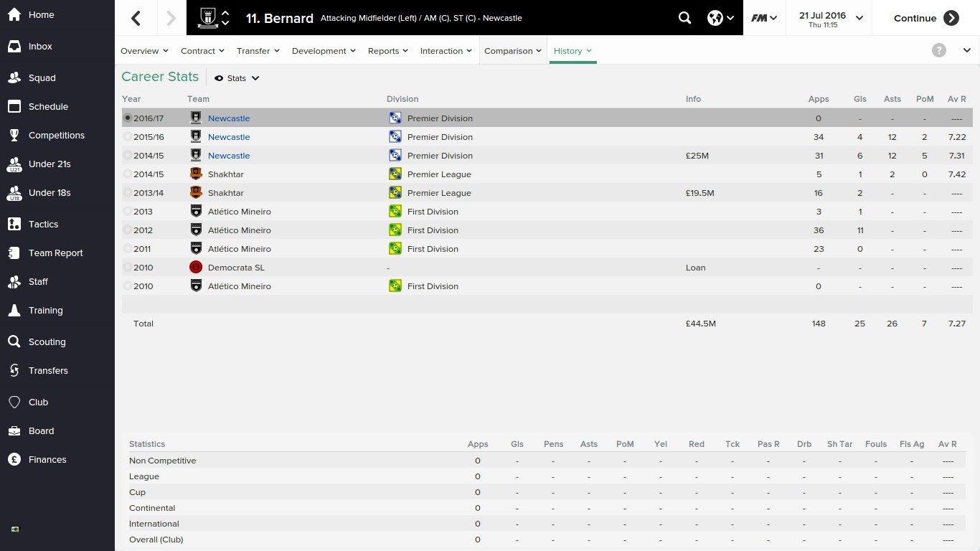Open the help question mark icon
Screen dimensions: 980x551
click(x=938, y=50)
